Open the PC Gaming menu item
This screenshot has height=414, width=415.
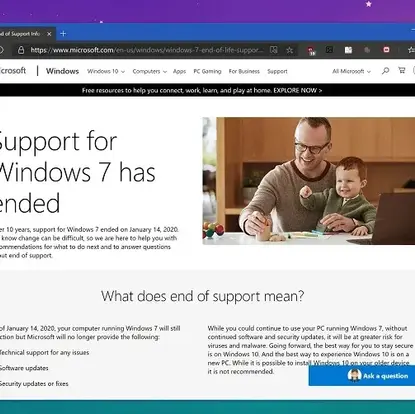pos(207,71)
